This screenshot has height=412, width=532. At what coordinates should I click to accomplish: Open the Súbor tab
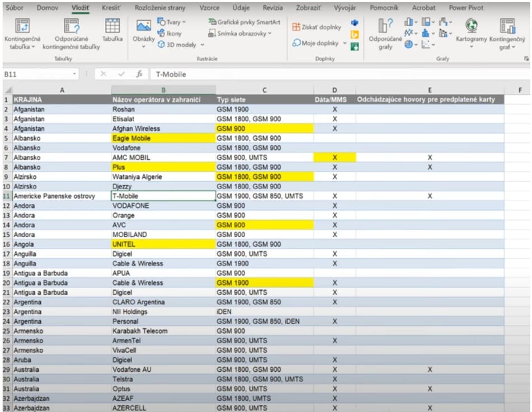(x=15, y=7)
